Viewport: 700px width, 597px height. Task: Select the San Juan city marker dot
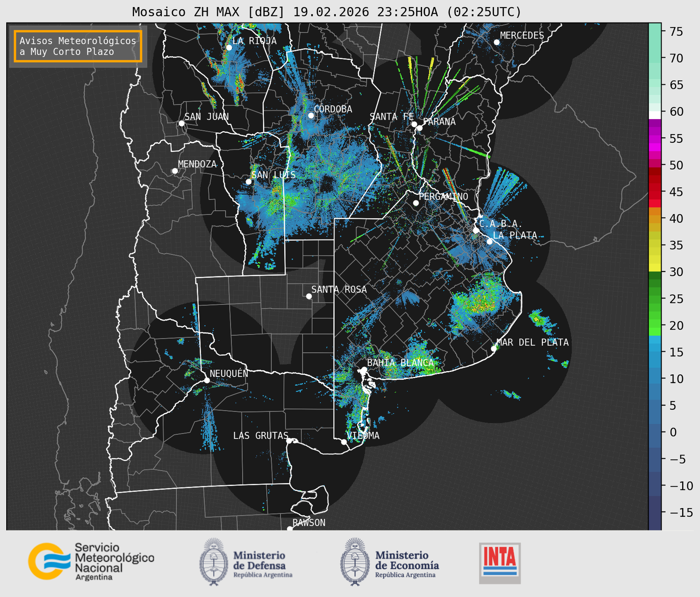click(181, 123)
